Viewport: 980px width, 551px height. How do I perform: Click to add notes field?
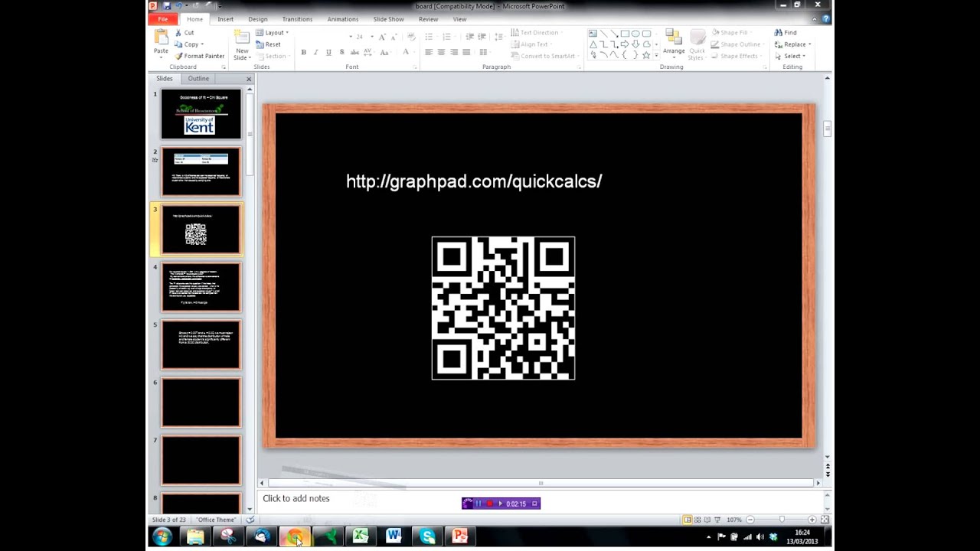296,498
